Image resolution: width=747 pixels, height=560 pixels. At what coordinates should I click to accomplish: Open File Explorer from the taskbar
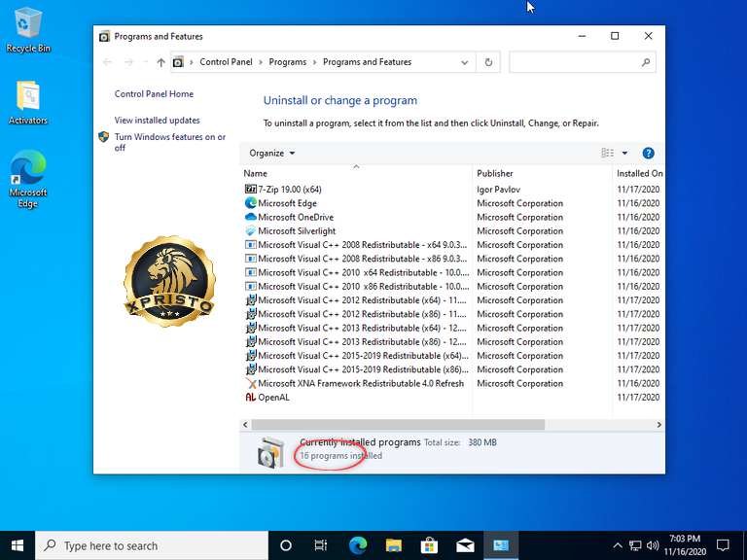click(394, 545)
